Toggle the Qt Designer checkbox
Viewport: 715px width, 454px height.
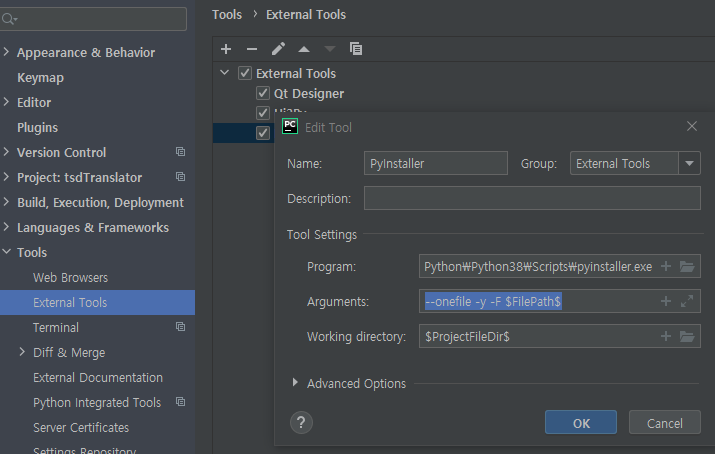coord(263,93)
